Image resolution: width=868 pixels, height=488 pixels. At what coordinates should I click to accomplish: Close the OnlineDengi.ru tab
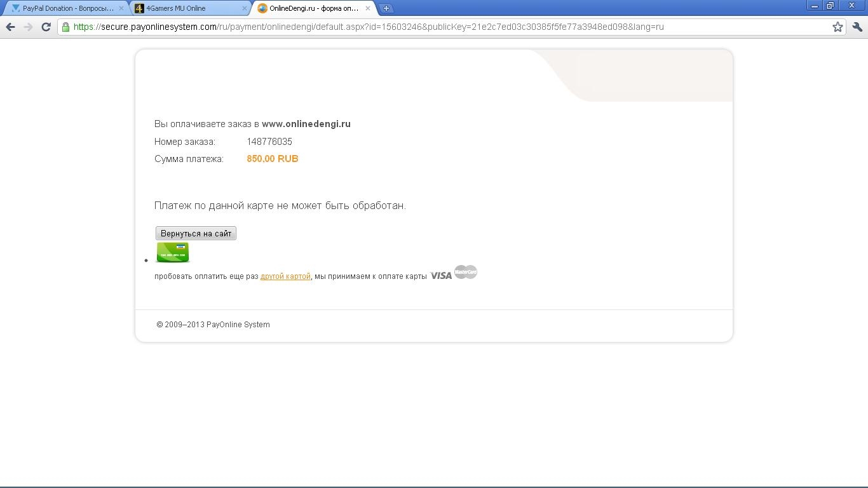(x=367, y=8)
